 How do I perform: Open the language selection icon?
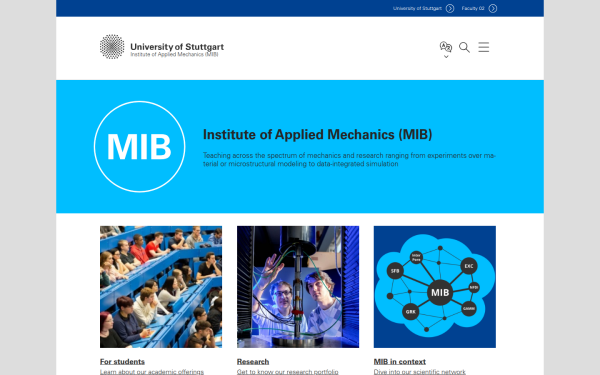pyautogui.click(x=446, y=47)
